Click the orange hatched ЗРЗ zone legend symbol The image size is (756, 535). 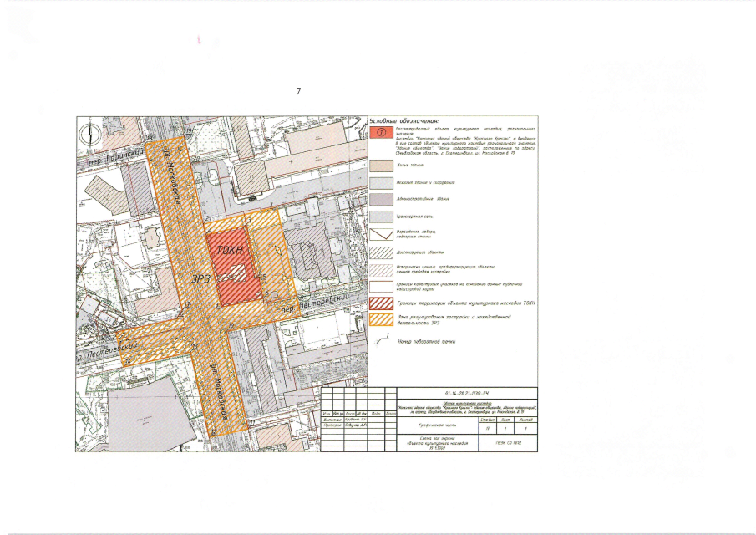coord(381,319)
